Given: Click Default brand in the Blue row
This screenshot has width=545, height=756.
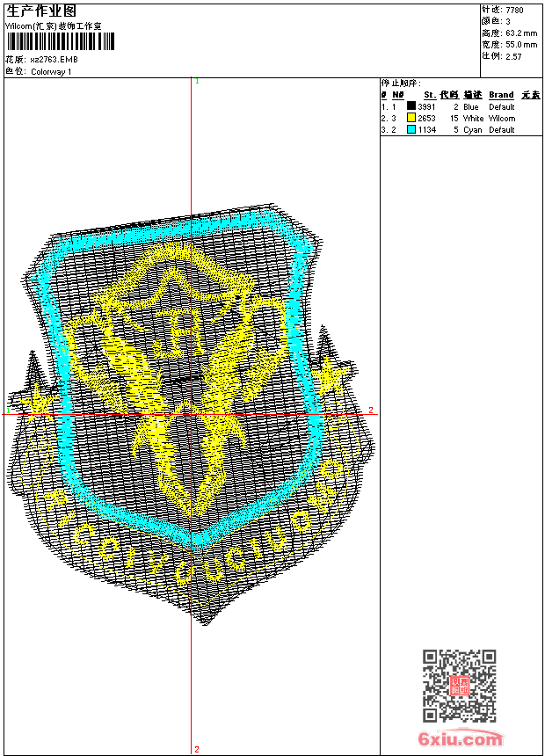Looking at the screenshot, I should coord(502,107).
